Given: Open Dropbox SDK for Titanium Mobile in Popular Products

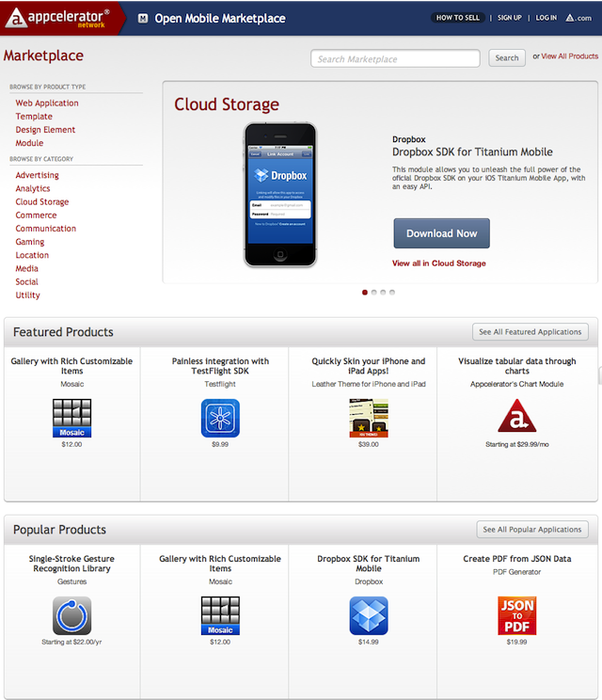Looking at the screenshot, I should point(369,564).
